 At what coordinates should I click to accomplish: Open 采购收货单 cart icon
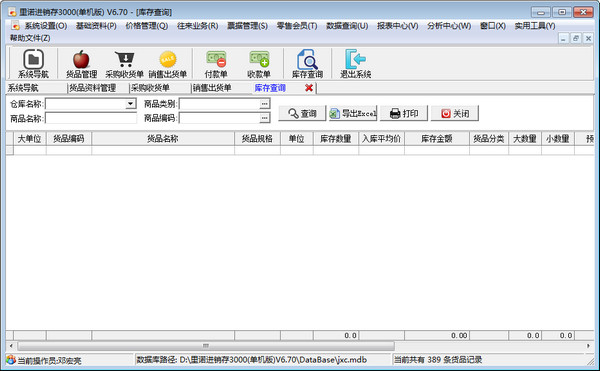coord(124,63)
